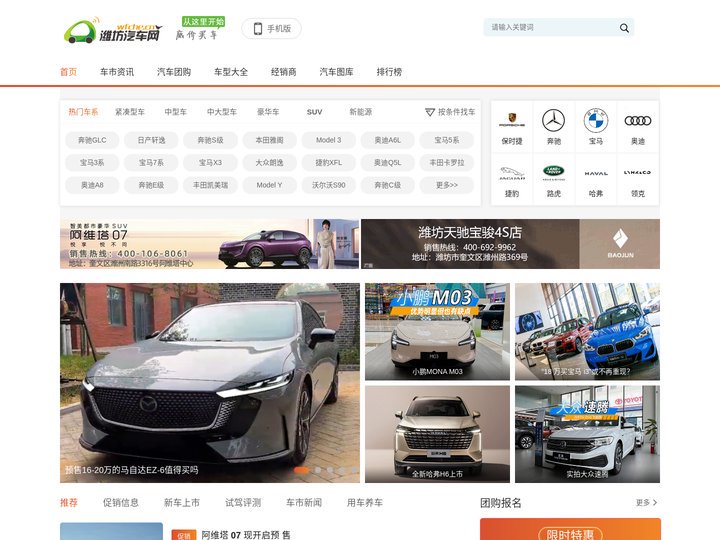Click the Model Y pill
The image size is (720, 540).
point(270,185)
